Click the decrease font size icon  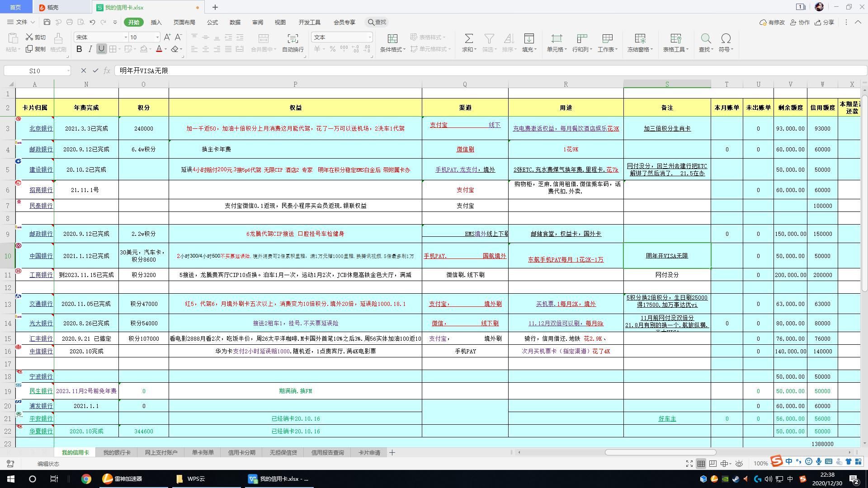[178, 37]
